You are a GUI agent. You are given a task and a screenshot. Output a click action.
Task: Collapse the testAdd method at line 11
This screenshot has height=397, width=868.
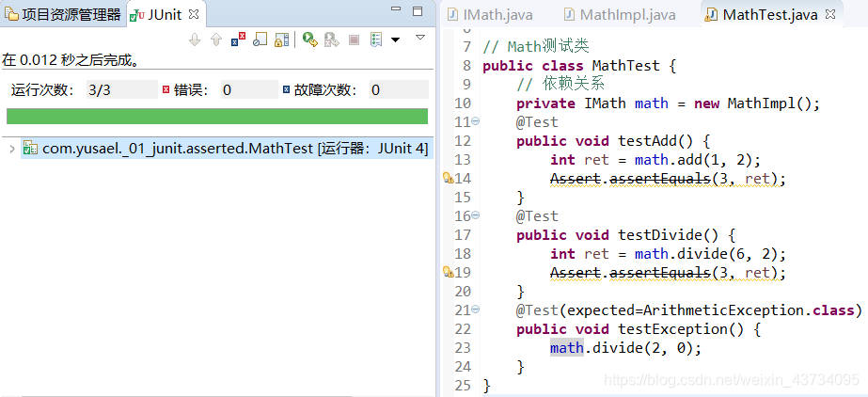(476, 121)
